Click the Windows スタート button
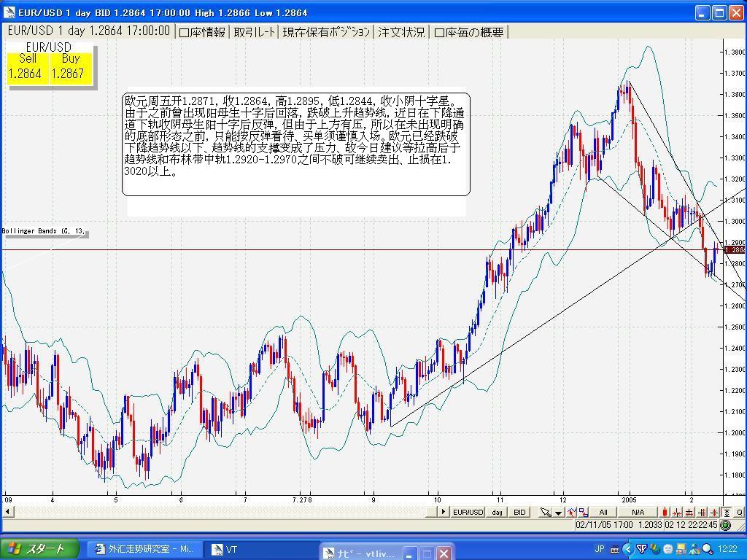Screen dimensions: 747x560 coord(39,550)
